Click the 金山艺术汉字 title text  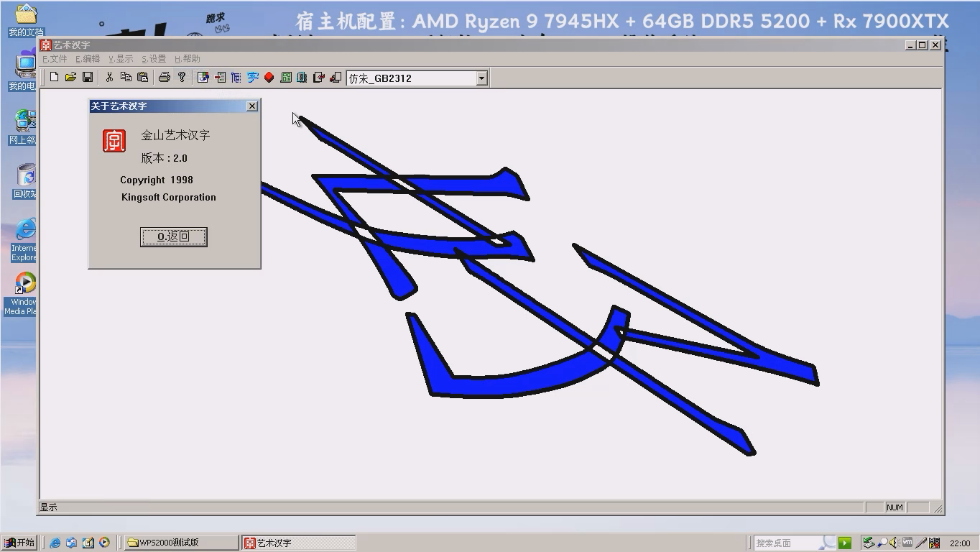point(175,135)
